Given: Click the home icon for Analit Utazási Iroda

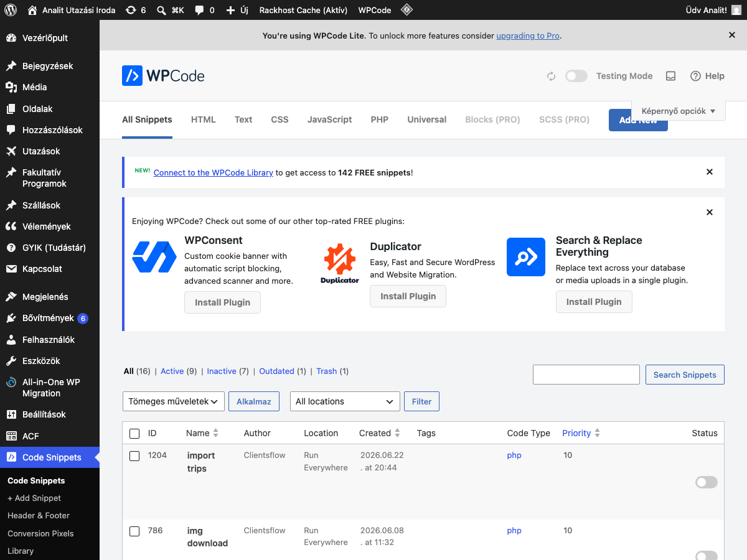Looking at the screenshot, I should point(32,10).
